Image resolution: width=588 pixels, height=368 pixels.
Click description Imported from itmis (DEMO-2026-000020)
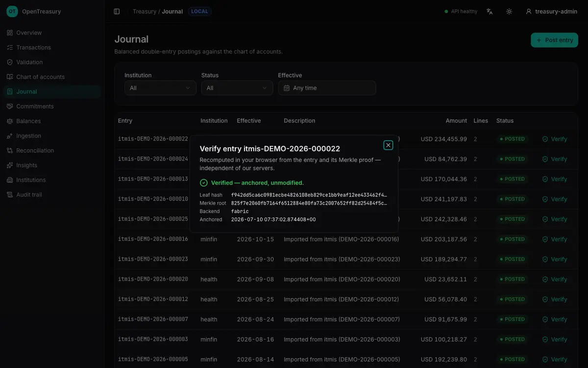coord(342,279)
